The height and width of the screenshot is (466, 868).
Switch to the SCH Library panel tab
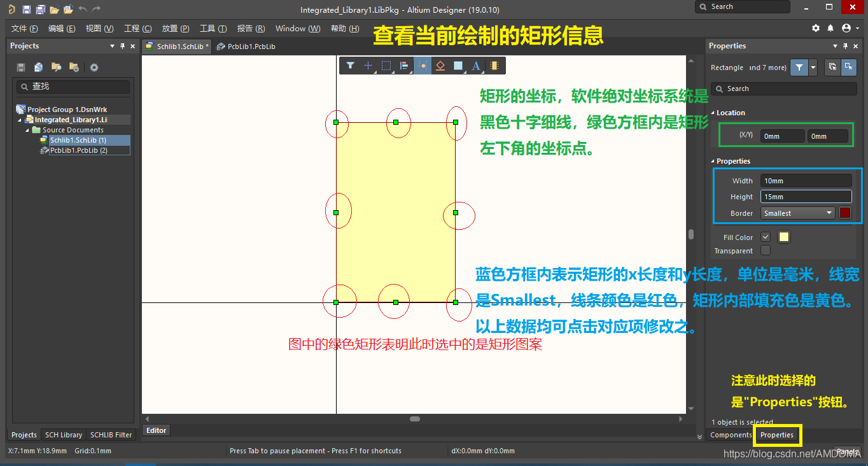point(63,435)
